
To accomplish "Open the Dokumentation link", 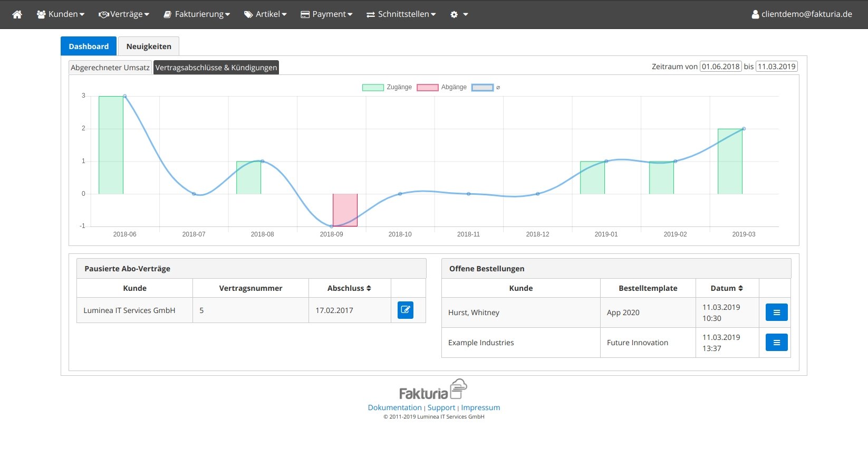I will click(x=395, y=407).
